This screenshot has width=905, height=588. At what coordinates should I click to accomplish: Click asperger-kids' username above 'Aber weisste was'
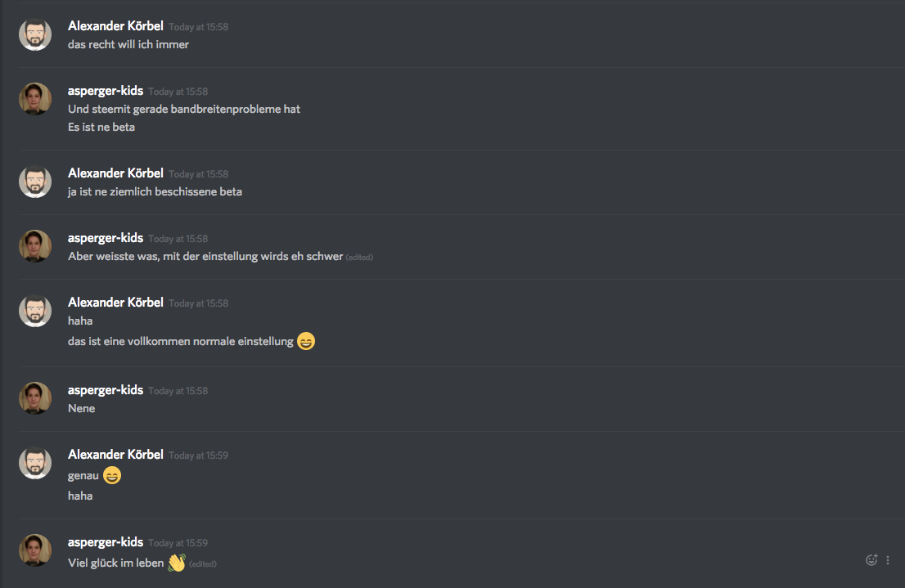coord(106,238)
